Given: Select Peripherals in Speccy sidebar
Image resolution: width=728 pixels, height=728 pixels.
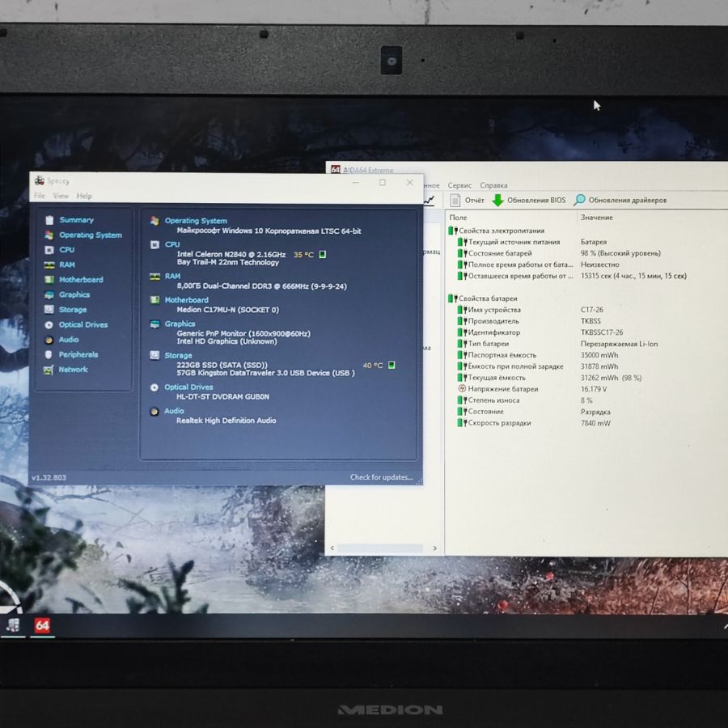Looking at the screenshot, I should [x=78, y=354].
